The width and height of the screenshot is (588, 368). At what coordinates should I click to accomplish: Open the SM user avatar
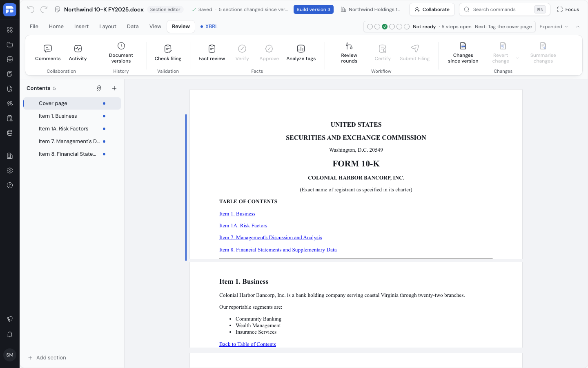(10, 355)
